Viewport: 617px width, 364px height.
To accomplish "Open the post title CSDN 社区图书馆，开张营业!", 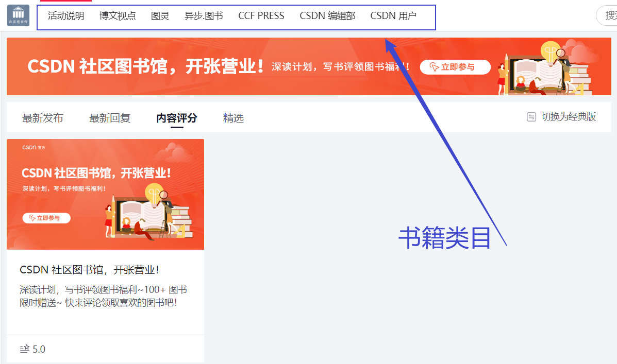I will pyautogui.click(x=90, y=270).
